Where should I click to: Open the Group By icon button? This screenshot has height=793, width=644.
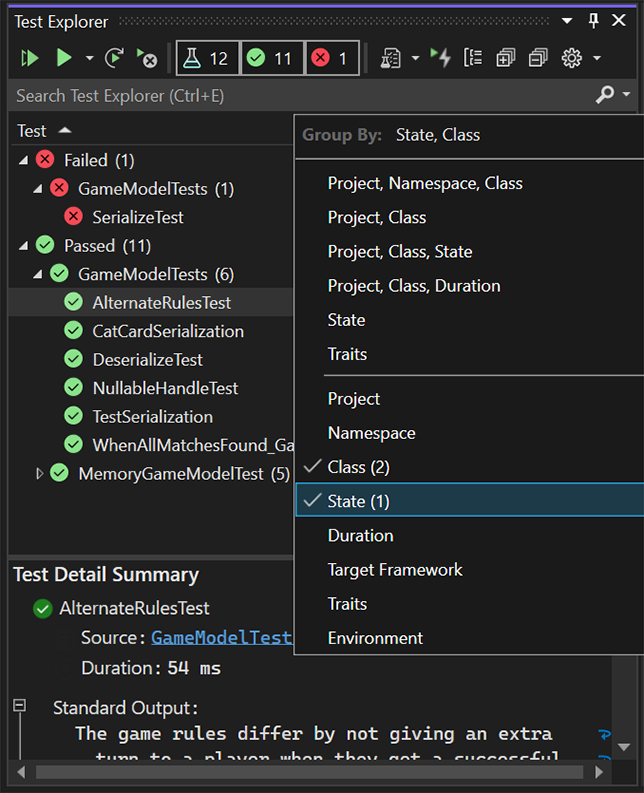coord(473,58)
